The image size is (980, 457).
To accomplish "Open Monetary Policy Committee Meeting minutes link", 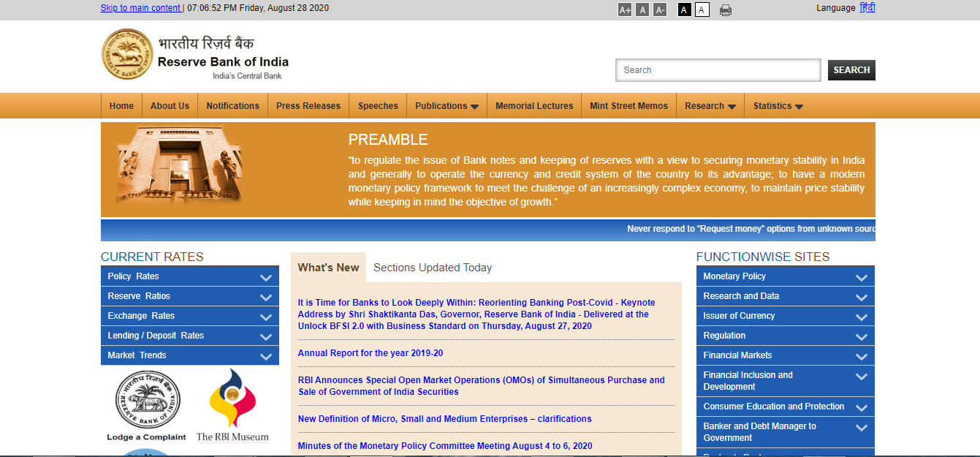I will click(445, 446).
